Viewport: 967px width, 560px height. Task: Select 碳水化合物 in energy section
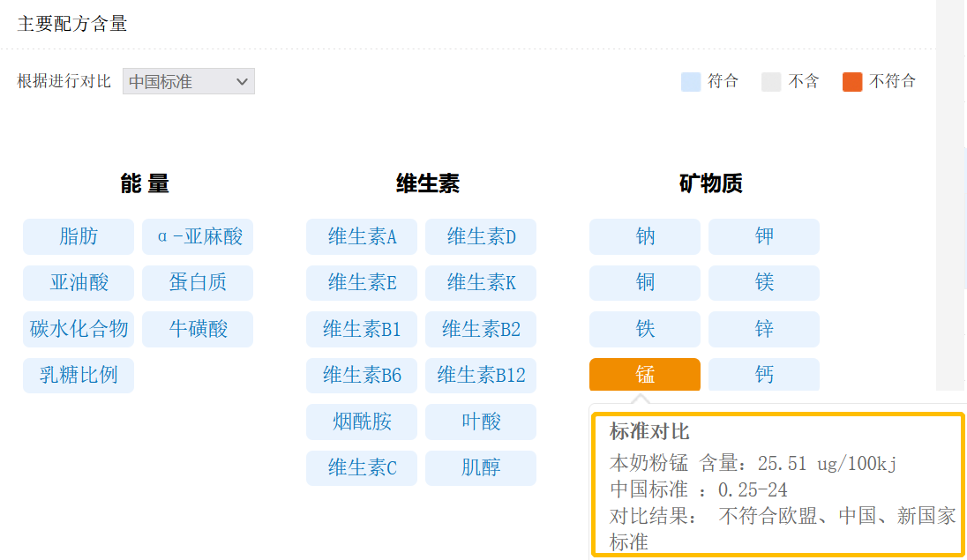point(79,329)
